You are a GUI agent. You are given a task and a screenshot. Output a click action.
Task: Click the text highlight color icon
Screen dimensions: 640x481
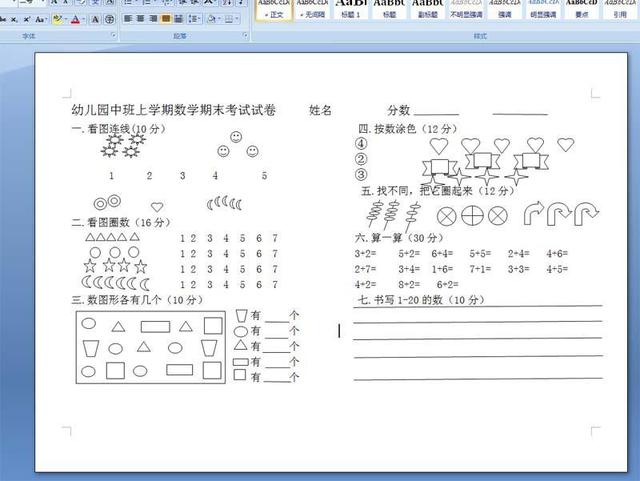[58, 19]
